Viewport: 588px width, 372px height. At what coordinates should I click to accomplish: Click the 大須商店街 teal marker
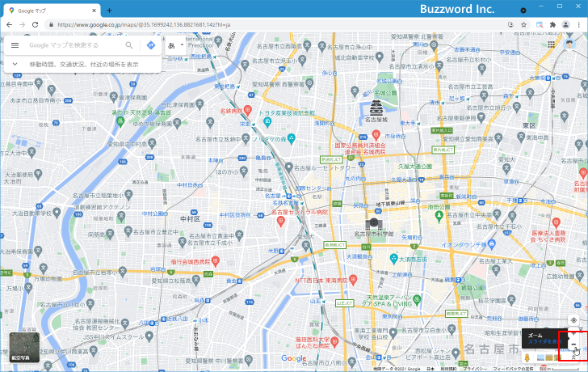(x=393, y=258)
